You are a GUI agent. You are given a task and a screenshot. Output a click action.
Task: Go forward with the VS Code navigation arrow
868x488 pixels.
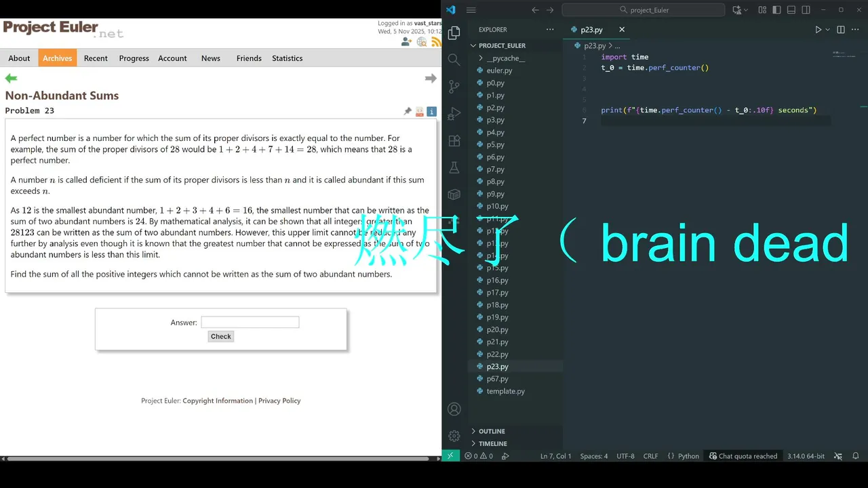[x=550, y=10]
